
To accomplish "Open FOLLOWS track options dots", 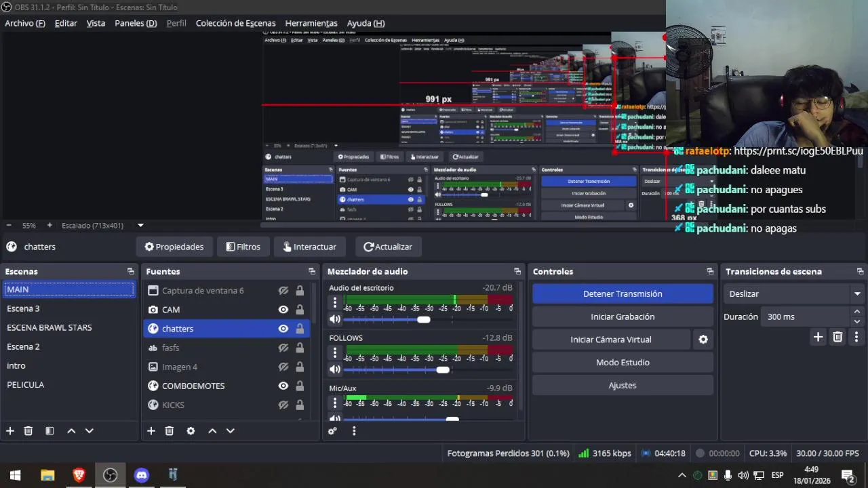I will click(334, 352).
